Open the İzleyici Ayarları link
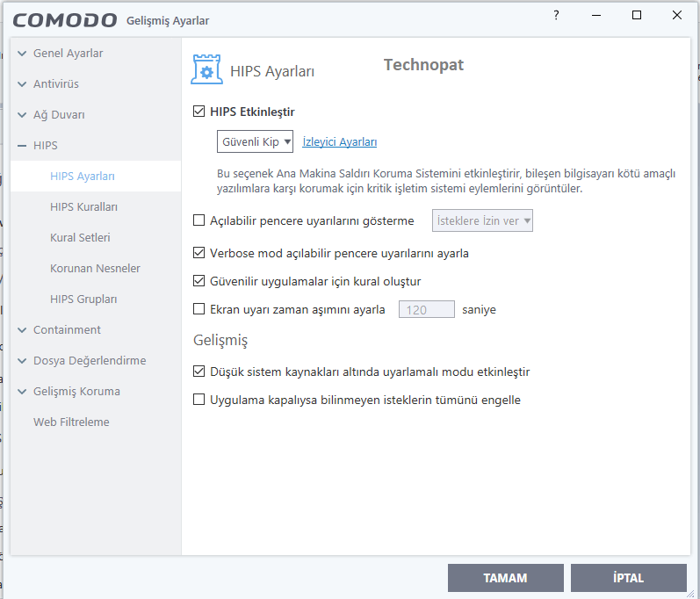The image size is (700, 599). click(x=339, y=142)
